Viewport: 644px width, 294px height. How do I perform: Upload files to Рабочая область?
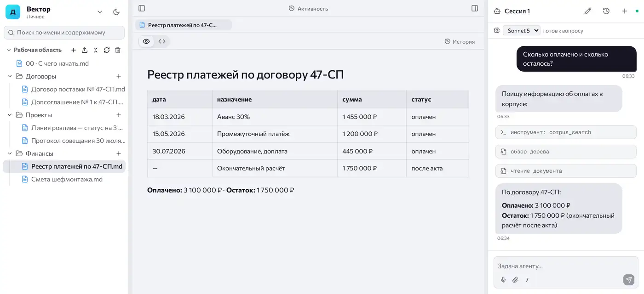click(85, 50)
